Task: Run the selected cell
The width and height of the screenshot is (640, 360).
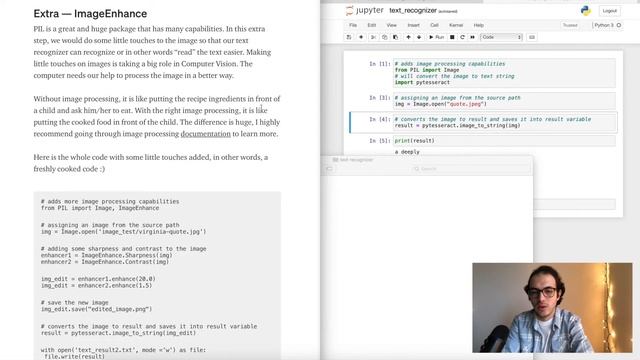Action: [436, 37]
